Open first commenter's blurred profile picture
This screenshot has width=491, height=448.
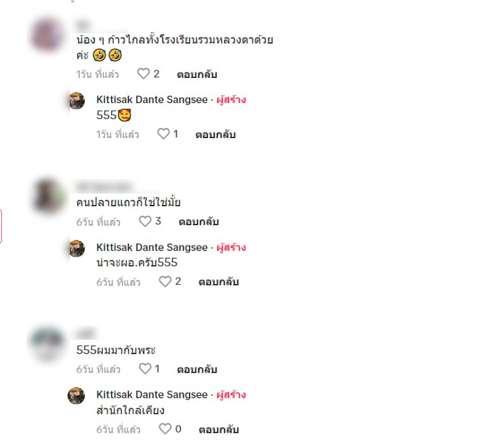coord(48,35)
